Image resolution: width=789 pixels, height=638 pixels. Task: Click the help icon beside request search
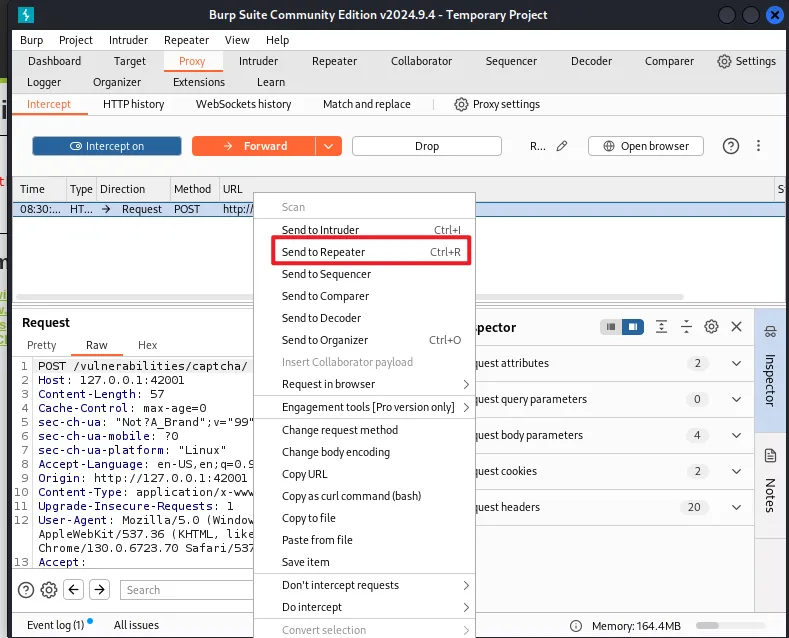click(x=26, y=590)
